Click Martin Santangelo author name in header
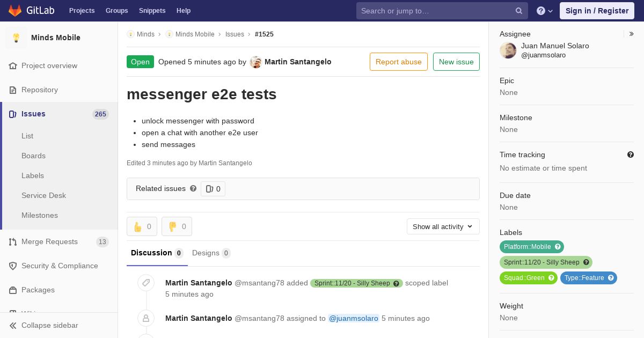Viewport: 644px width, 338px height. coord(298,62)
